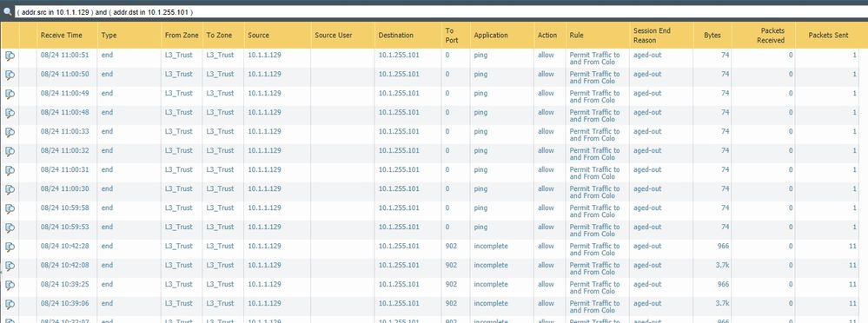This screenshot has width=868, height=323.
Task: Open log details for the 11:00:51 entry
Action: (x=10, y=56)
